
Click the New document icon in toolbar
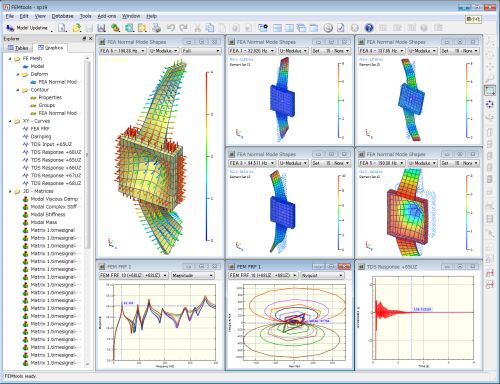click(62, 28)
